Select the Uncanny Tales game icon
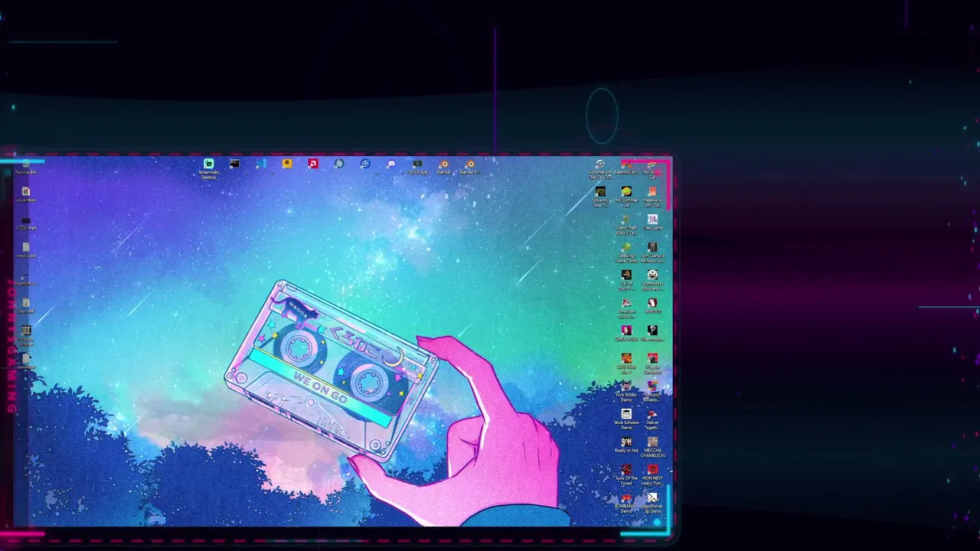The image size is (980, 551). tap(600, 197)
